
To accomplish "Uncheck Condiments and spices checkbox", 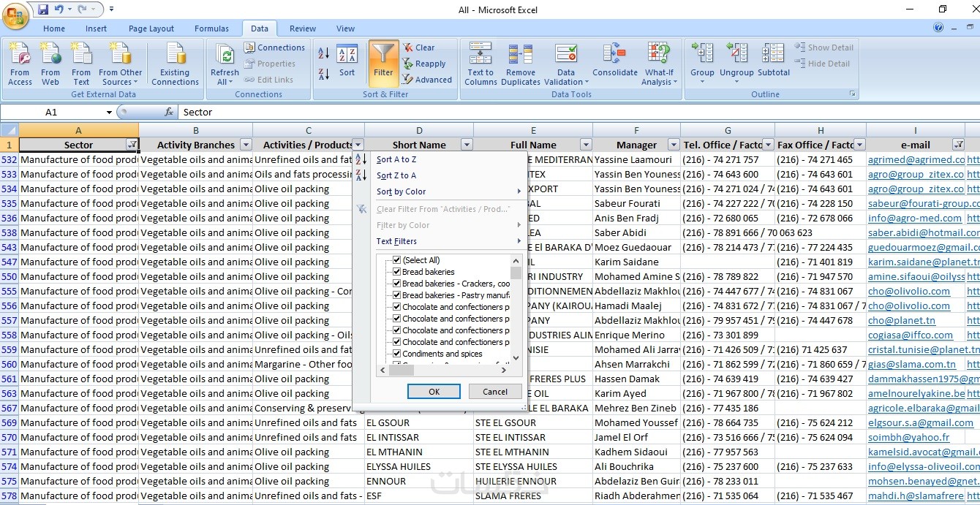I will [x=396, y=354].
